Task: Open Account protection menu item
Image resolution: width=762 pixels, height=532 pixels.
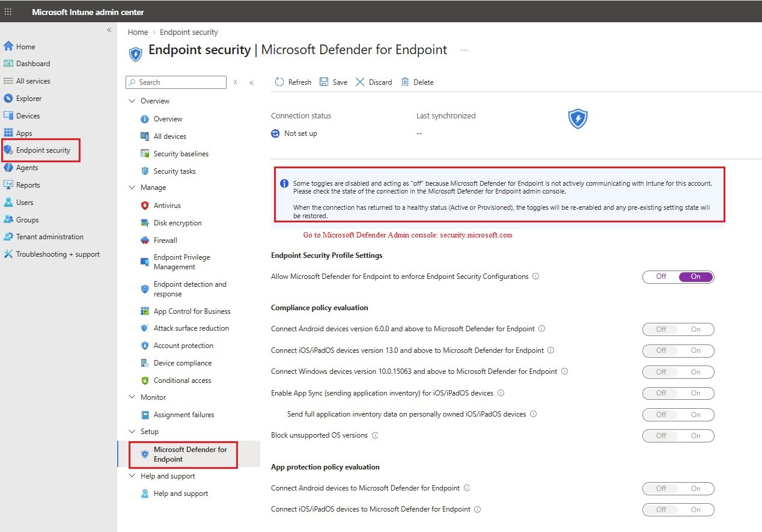Action: 183,346
